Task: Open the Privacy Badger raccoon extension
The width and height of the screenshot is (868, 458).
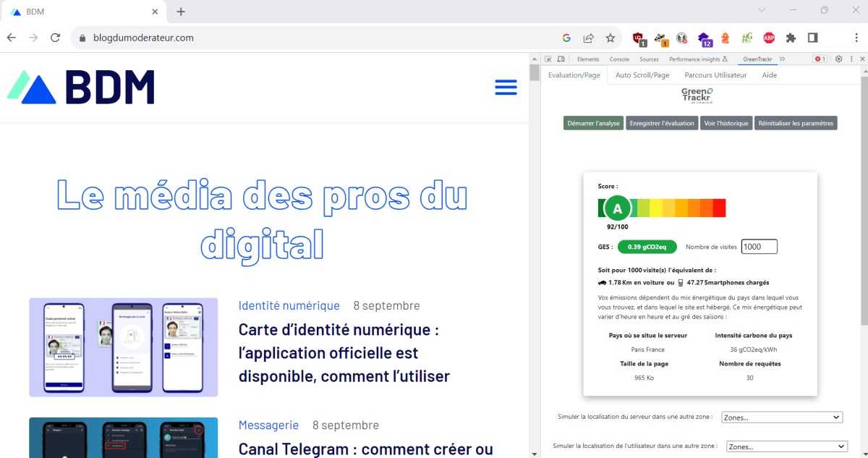Action: [x=661, y=38]
